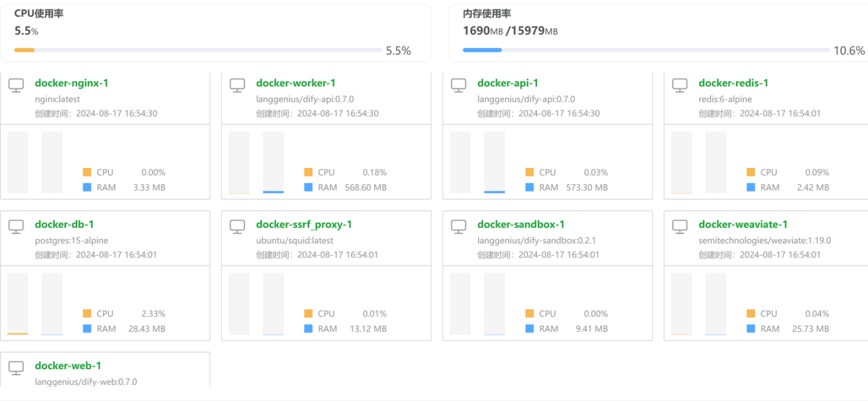The height and width of the screenshot is (401, 868).
Task: Click the CPU usage progress bar
Action: [198, 50]
